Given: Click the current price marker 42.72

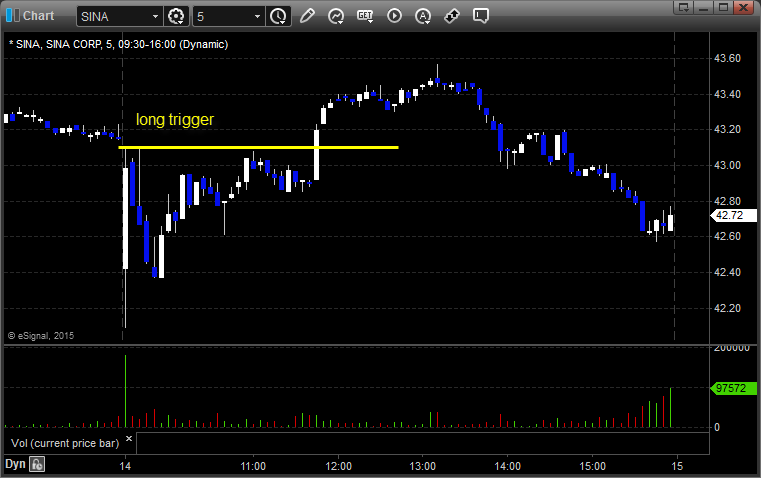Looking at the screenshot, I should [x=733, y=215].
